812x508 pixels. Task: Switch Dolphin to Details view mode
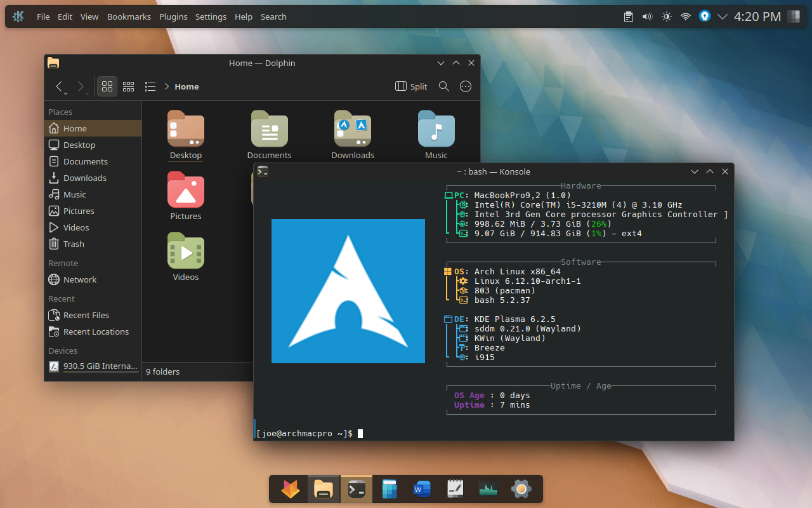150,86
